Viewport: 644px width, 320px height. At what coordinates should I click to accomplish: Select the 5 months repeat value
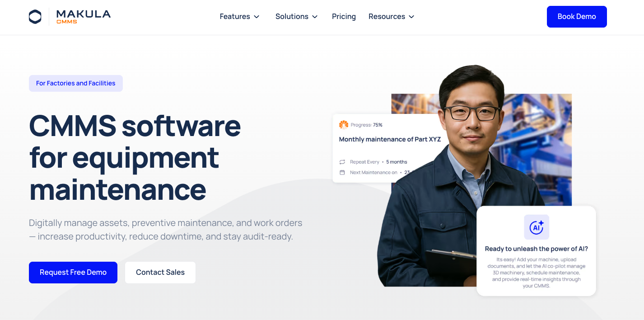pos(397,162)
